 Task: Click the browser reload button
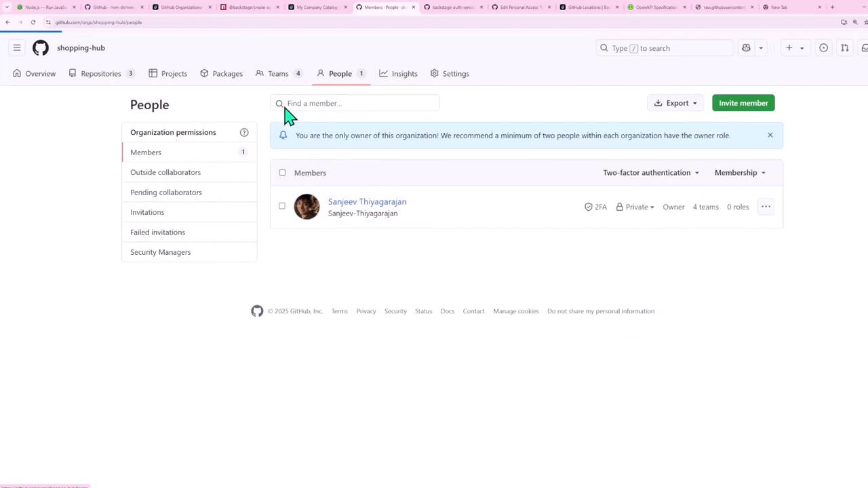pos(33,22)
